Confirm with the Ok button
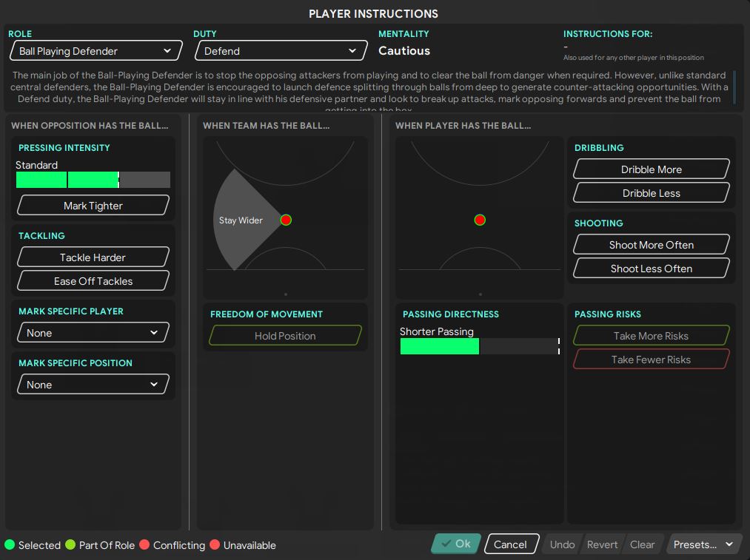Screen dimensions: 750x560 point(456,544)
